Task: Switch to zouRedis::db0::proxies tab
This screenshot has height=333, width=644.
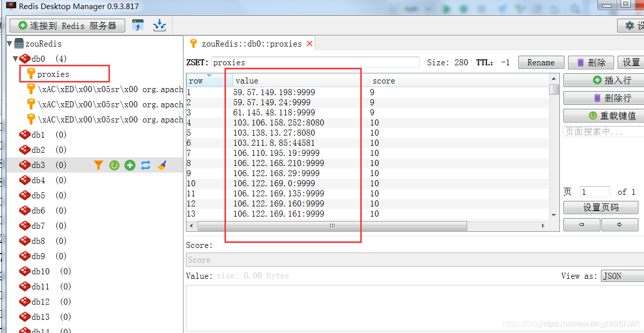Action: coord(251,44)
